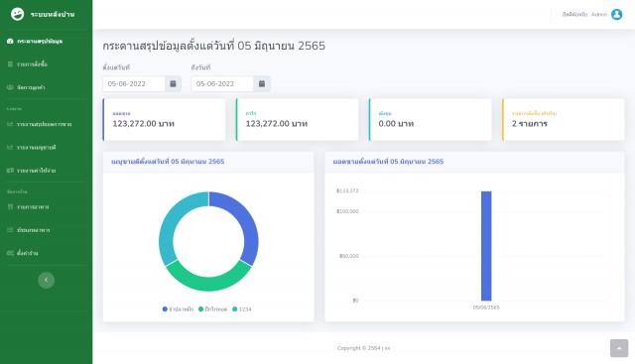The height and width of the screenshot is (364, 635).
Task: Open the best-selling menu report icon
Action: (x=10, y=148)
